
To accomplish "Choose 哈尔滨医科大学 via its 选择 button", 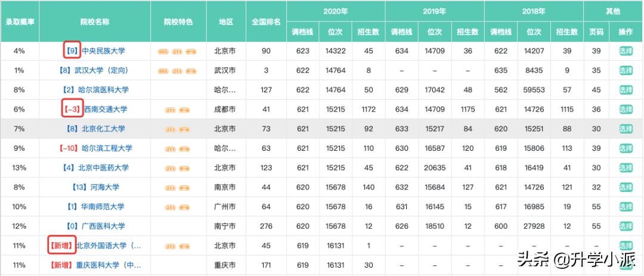I will coord(626,90).
